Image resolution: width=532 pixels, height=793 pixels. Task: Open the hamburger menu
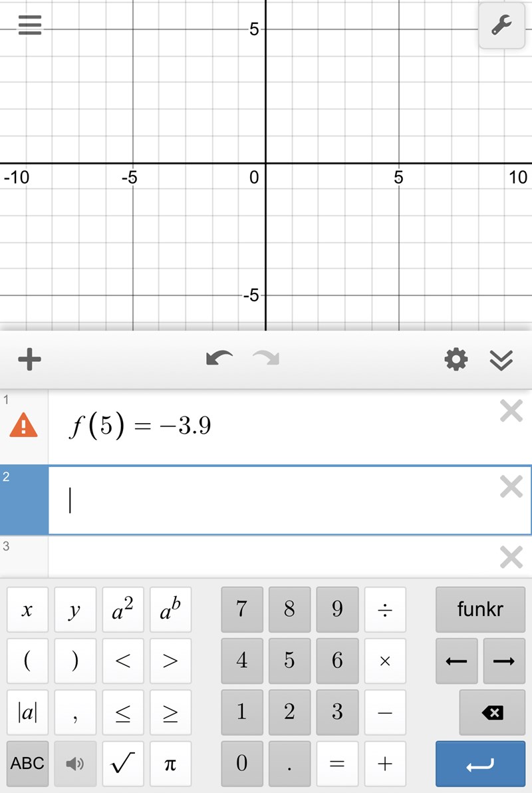click(x=30, y=26)
